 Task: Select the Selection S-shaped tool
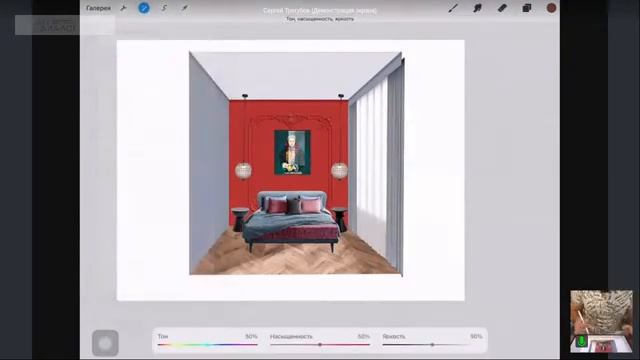164,8
